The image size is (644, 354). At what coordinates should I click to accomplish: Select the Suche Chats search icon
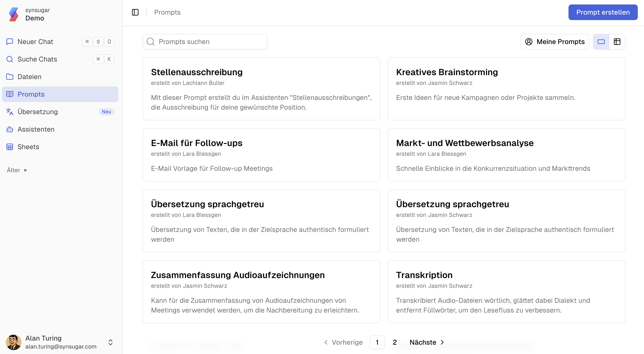tap(10, 59)
